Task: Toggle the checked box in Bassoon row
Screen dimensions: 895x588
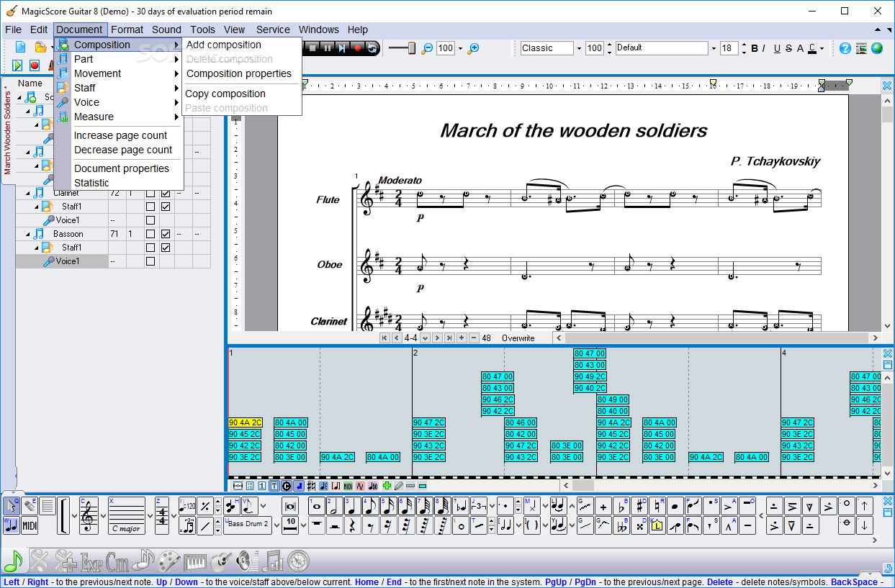Action: (x=166, y=234)
